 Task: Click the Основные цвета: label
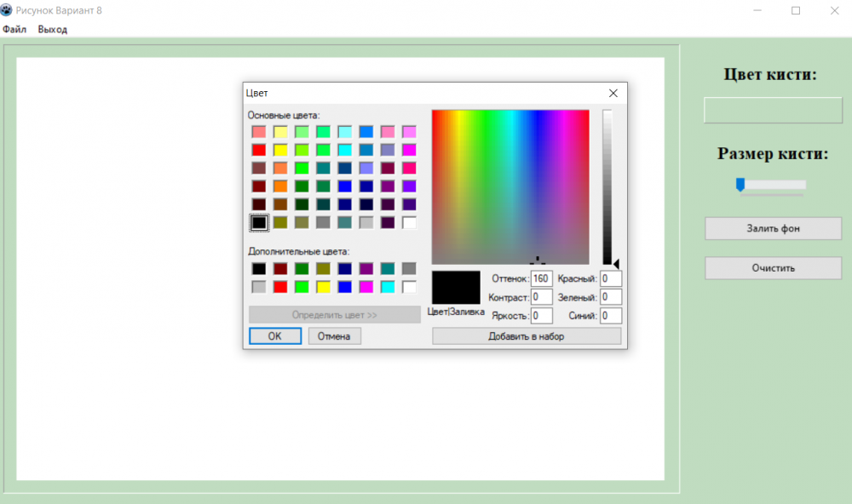click(284, 115)
